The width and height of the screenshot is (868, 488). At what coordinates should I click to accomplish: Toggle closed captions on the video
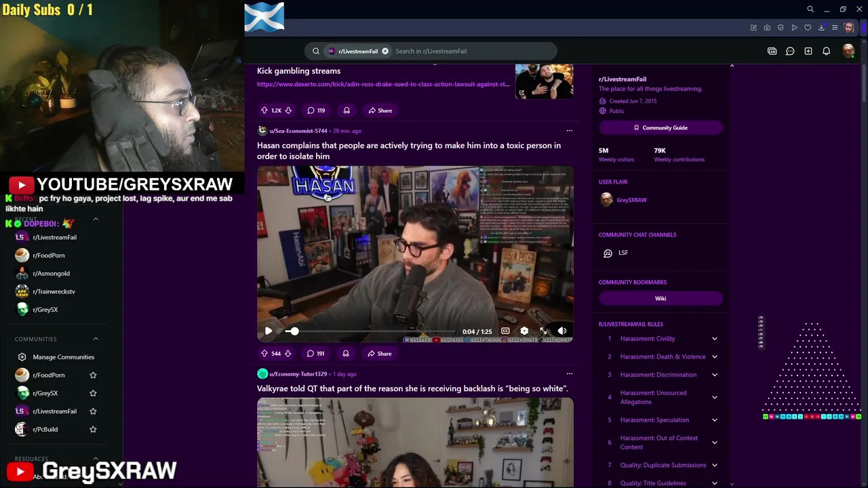coord(505,331)
